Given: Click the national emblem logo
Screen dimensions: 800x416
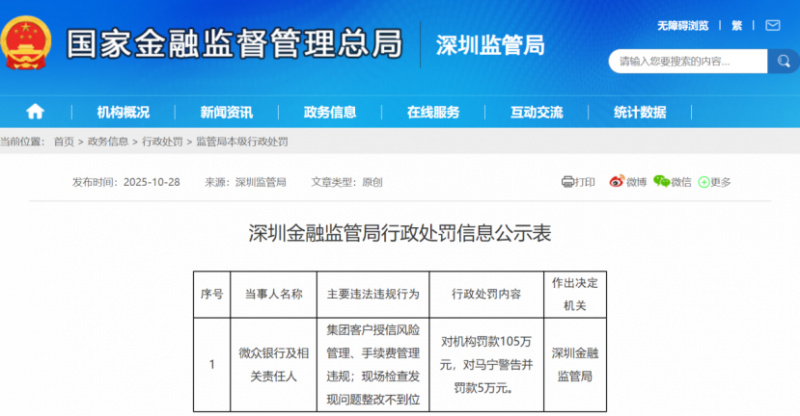Looking at the screenshot, I should [28, 40].
